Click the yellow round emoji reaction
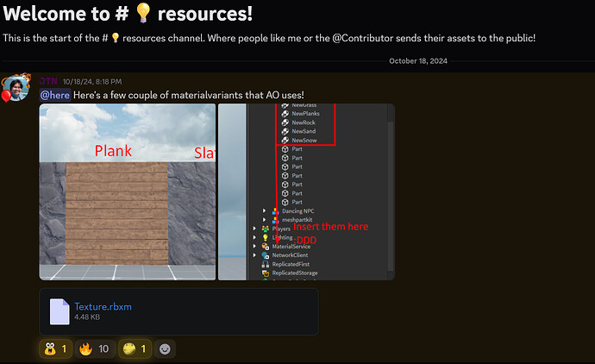The height and width of the screenshot is (364, 595). click(135, 348)
